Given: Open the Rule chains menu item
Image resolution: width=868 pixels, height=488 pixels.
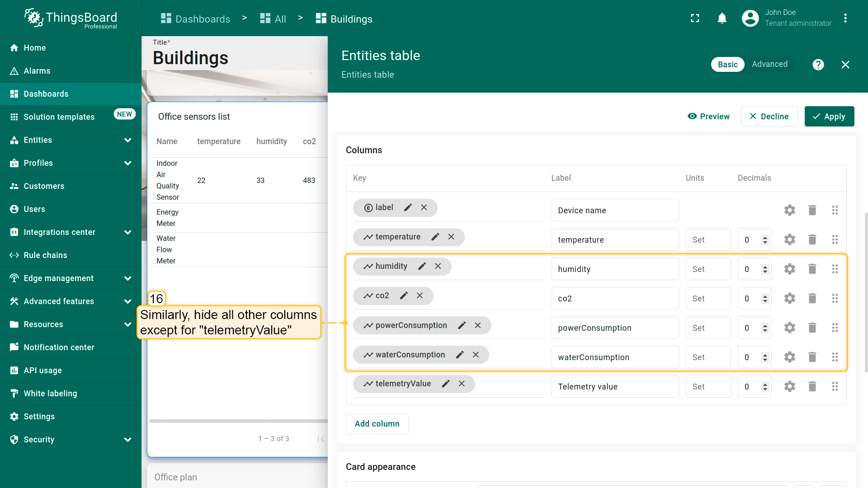Looking at the screenshot, I should point(45,255).
